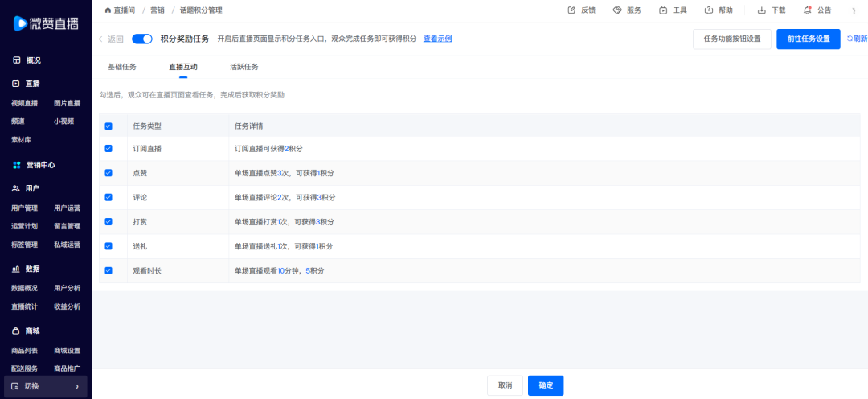
Task: Expand the 切换 switcher arrow
Action: coord(77,387)
